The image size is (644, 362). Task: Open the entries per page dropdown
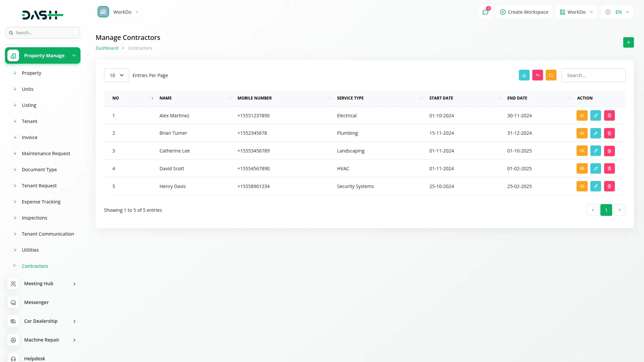116,75
